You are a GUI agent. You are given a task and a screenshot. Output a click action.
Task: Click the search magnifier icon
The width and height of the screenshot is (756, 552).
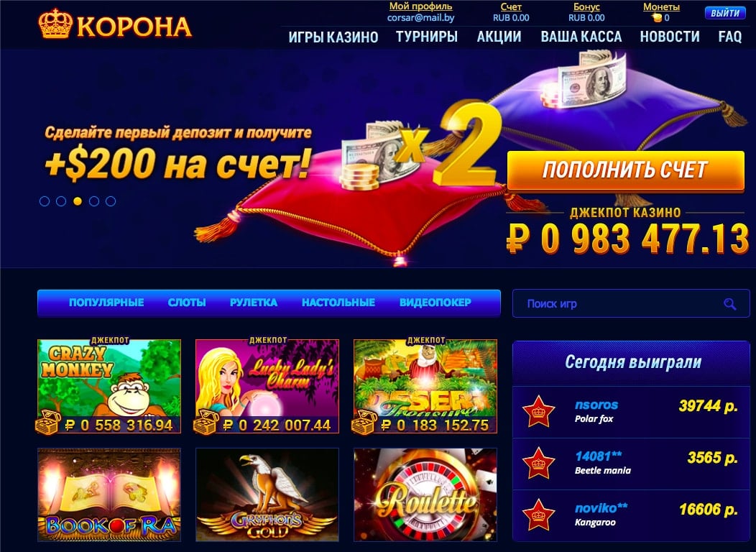pos(730,304)
